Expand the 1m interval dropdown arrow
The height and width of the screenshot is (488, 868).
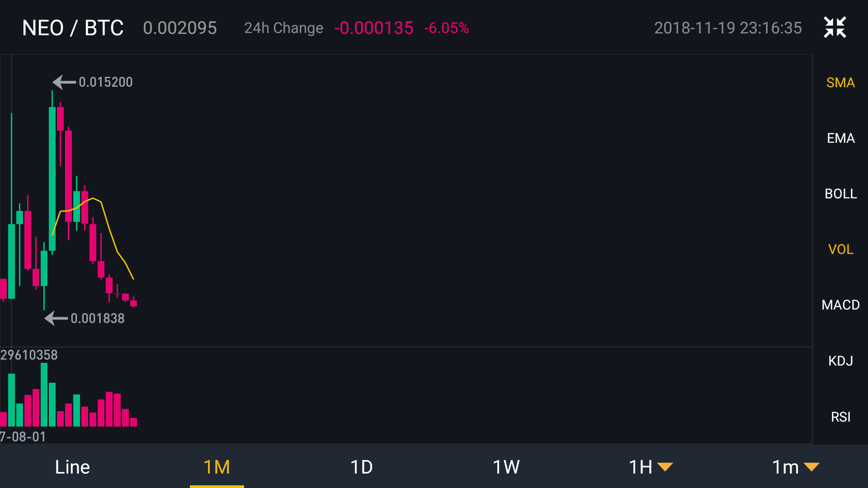[812, 467]
